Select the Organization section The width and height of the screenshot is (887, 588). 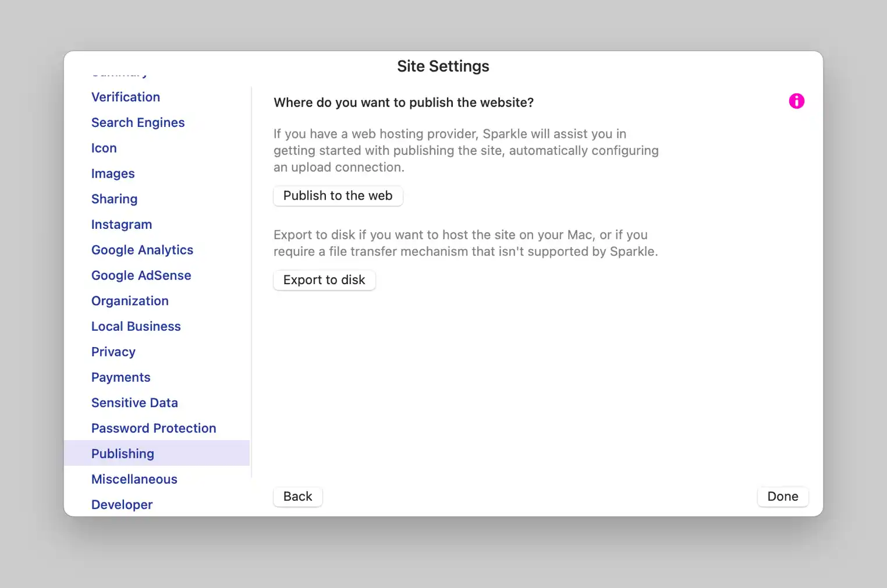(x=130, y=301)
